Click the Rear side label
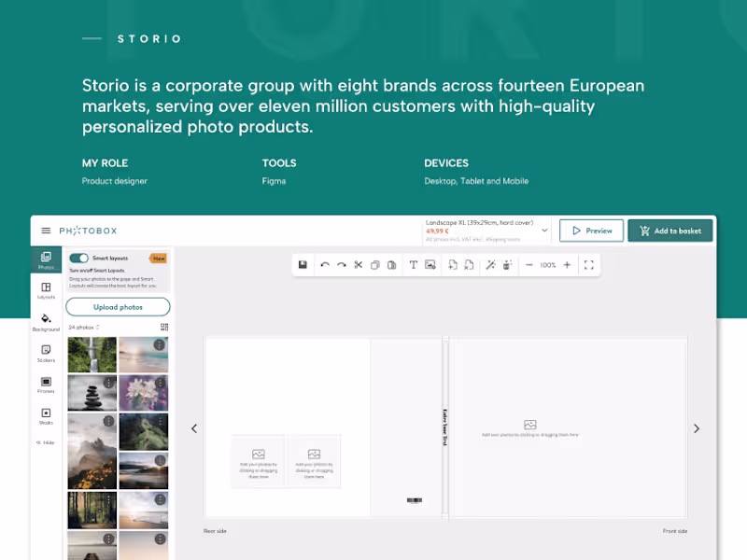 (x=215, y=531)
